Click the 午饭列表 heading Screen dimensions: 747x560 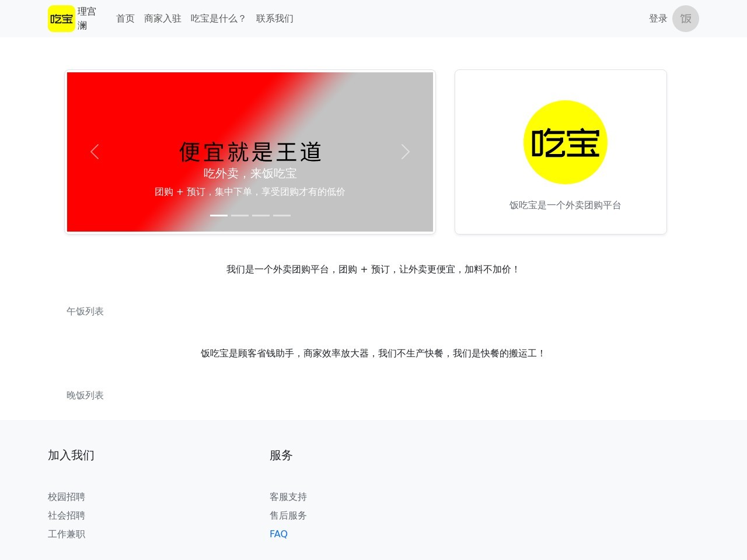[85, 311]
